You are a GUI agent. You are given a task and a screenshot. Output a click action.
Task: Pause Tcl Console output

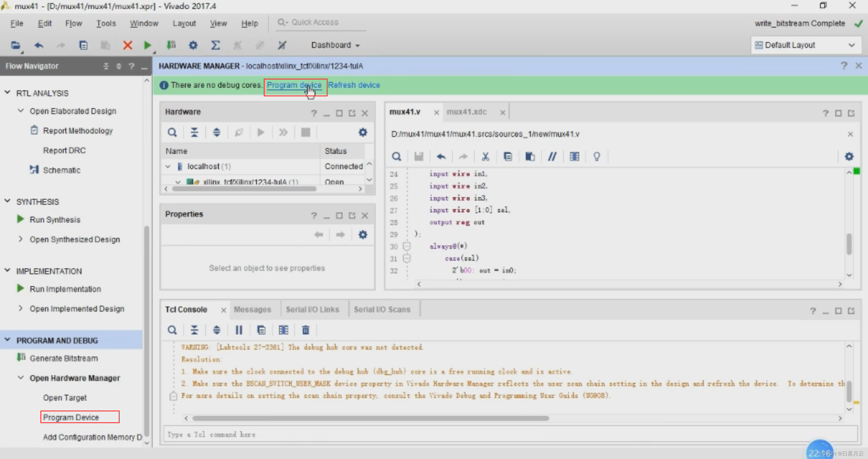pyautogui.click(x=239, y=330)
